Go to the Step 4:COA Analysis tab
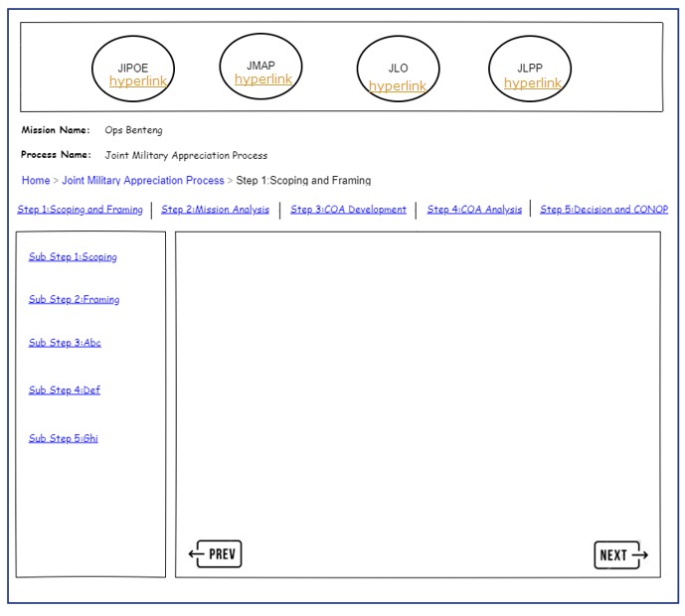This screenshot has height=616, width=685. click(x=474, y=210)
